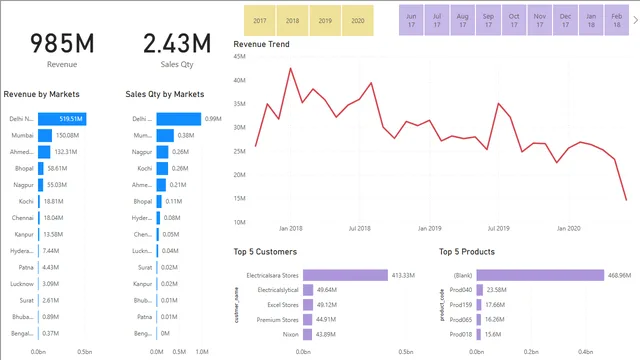Select the Mumbai sales quantity bar showing 0.38M
Screen dimensions: 640x360
165,136
